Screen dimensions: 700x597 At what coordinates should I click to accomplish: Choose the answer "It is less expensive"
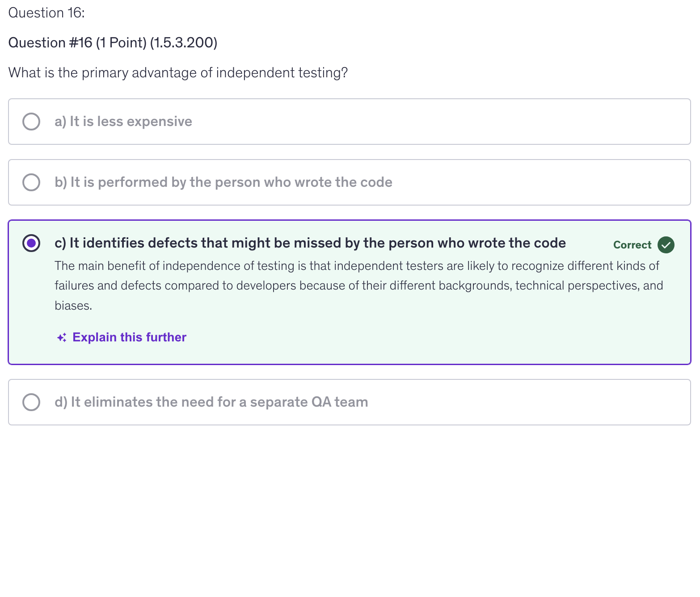(123, 122)
